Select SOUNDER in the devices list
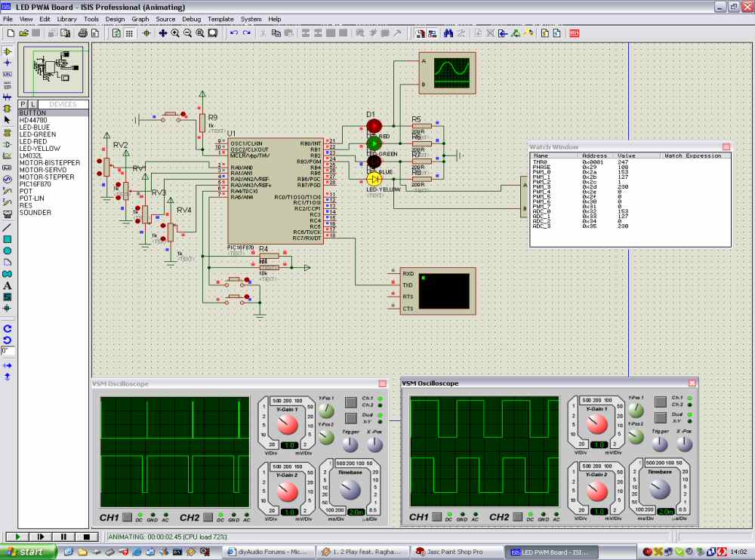The height and width of the screenshot is (560, 755). coord(53,212)
